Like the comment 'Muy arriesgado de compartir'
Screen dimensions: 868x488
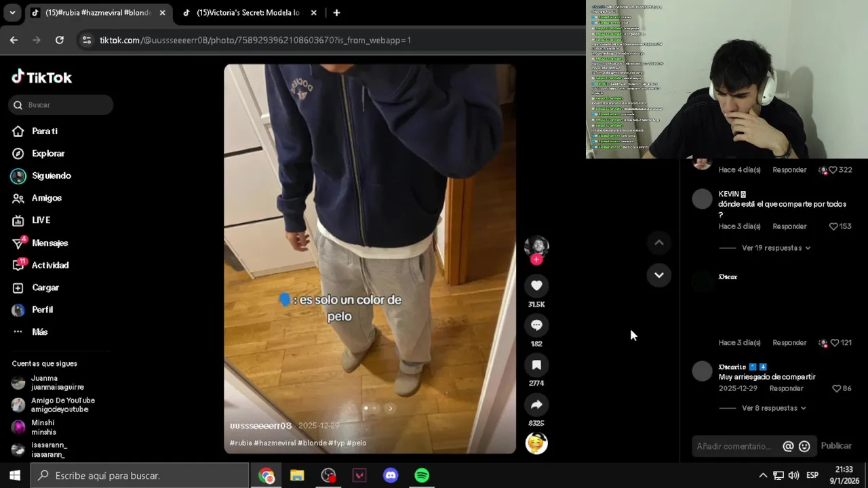pos(836,388)
